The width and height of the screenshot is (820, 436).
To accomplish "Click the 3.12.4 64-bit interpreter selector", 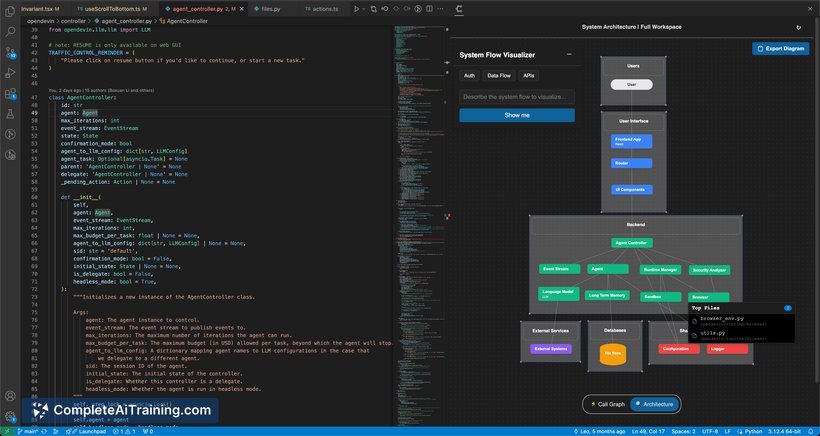I will (783, 431).
